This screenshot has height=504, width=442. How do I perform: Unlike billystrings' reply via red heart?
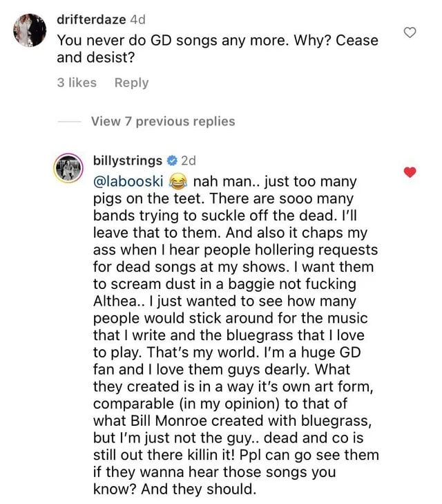coord(410,172)
